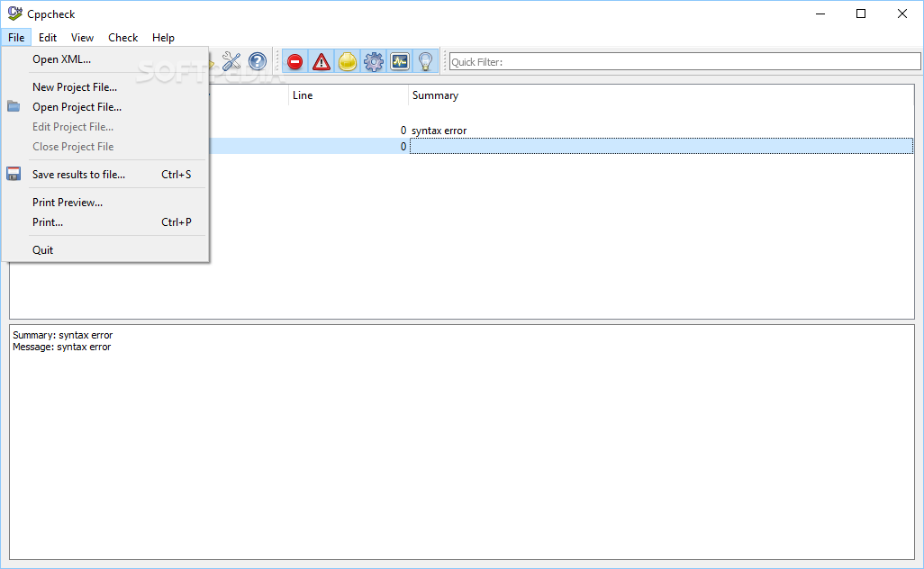Toggle the style warnings hard hat icon

click(348, 61)
